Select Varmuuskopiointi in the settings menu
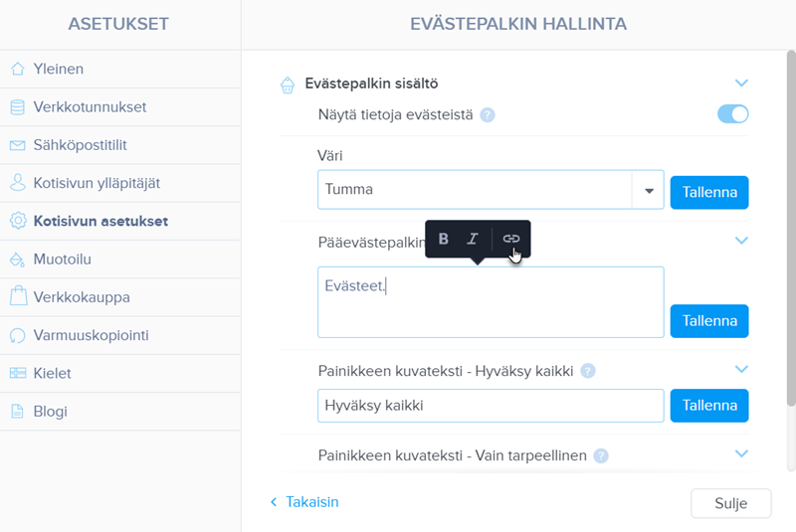The height and width of the screenshot is (532, 796). (x=91, y=335)
